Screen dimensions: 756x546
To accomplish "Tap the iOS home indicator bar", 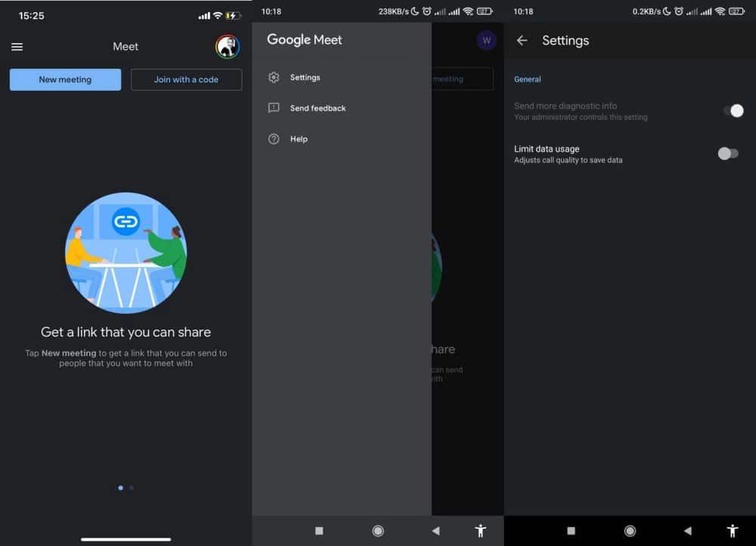I will tap(125, 539).
